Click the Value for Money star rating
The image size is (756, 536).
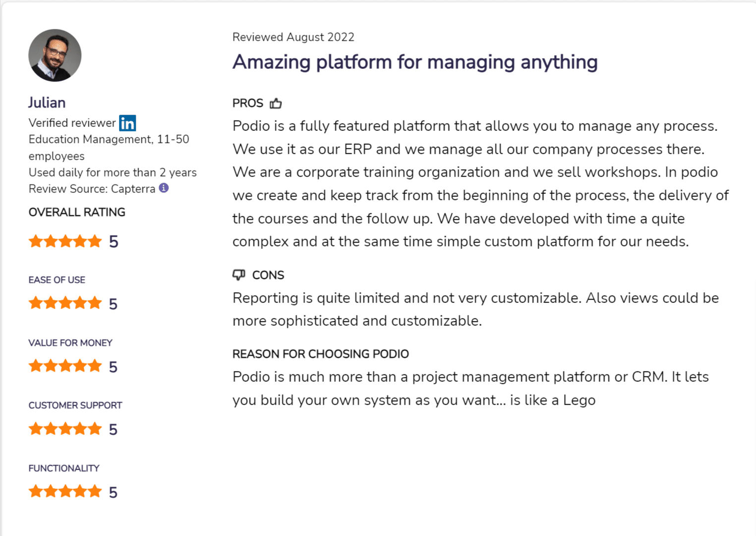pyautogui.click(x=65, y=366)
